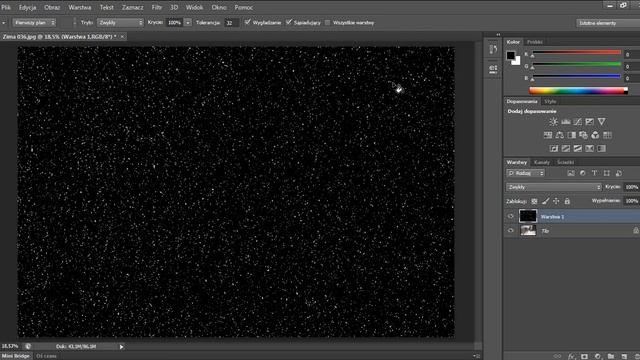Toggle lock all padlock in Zablokuj row
This screenshot has width=640, height=360.
[567, 201]
